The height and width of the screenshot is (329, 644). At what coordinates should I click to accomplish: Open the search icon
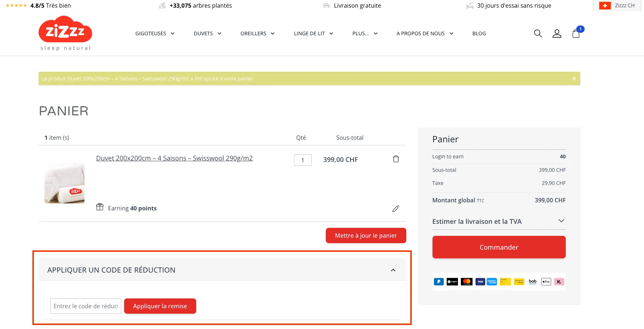pyautogui.click(x=538, y=33)
